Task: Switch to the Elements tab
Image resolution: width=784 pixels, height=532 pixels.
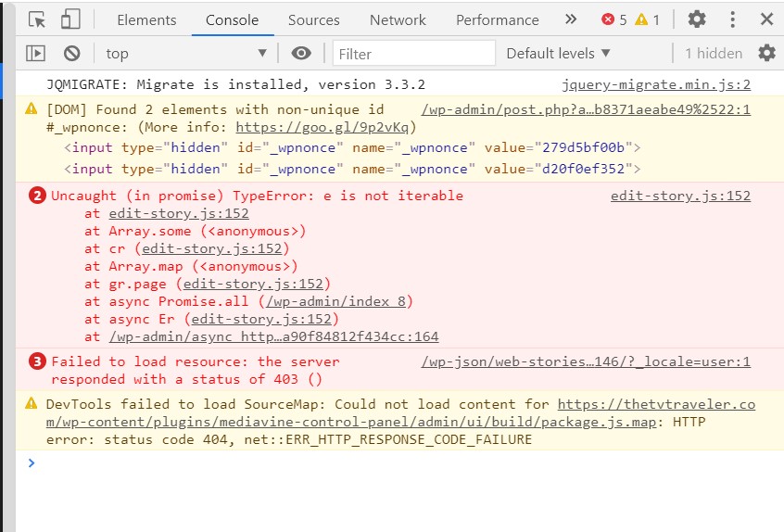Action: point(146,19)
